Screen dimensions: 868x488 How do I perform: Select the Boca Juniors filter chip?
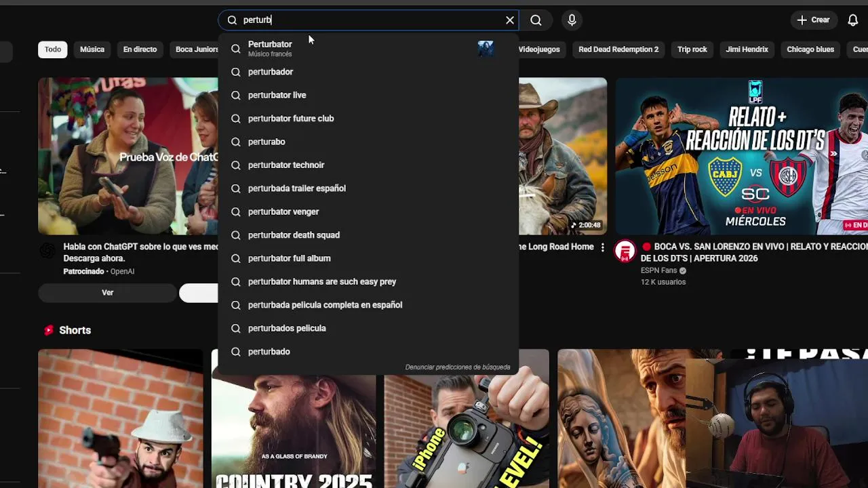pos(195,49)
